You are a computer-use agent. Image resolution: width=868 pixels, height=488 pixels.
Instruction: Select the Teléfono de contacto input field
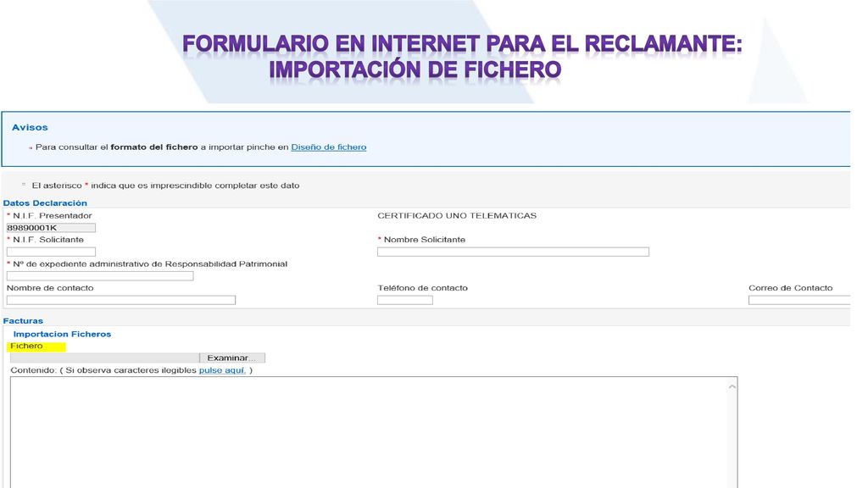pyautogui.click(x=405, y=300)
